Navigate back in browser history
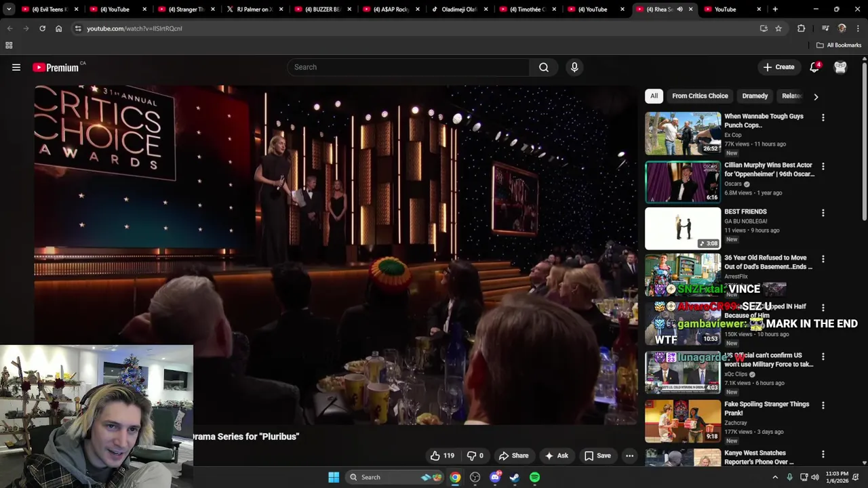The width and height of the screenshot is (868, 488). [9, 28]
